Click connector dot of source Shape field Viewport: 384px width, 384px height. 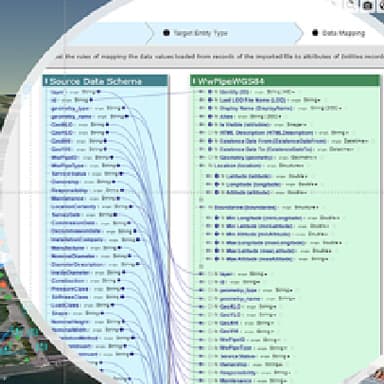pos(102,313)
